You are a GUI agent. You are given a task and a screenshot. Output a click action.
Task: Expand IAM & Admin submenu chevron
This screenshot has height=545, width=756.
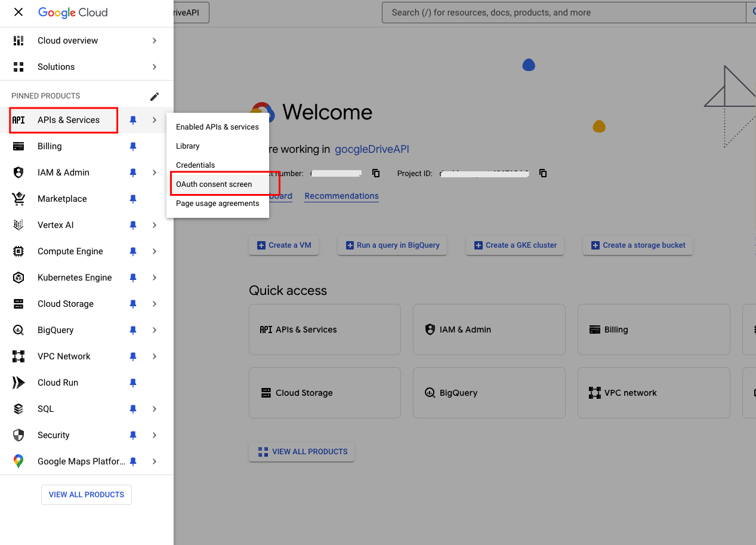coord(155,173)
